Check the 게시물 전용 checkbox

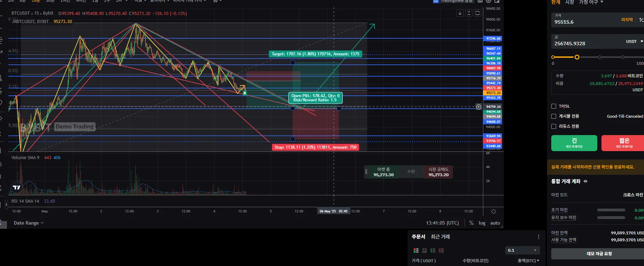(x=554, y=116)
